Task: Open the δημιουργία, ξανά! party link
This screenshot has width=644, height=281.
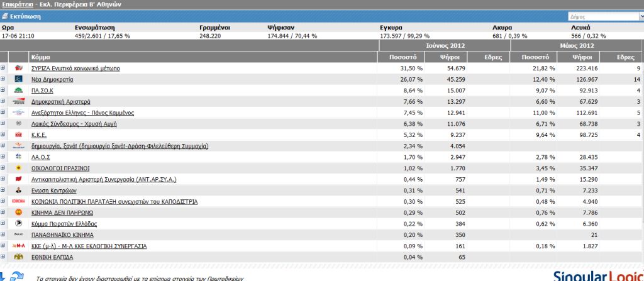Action: coord(119,146)
